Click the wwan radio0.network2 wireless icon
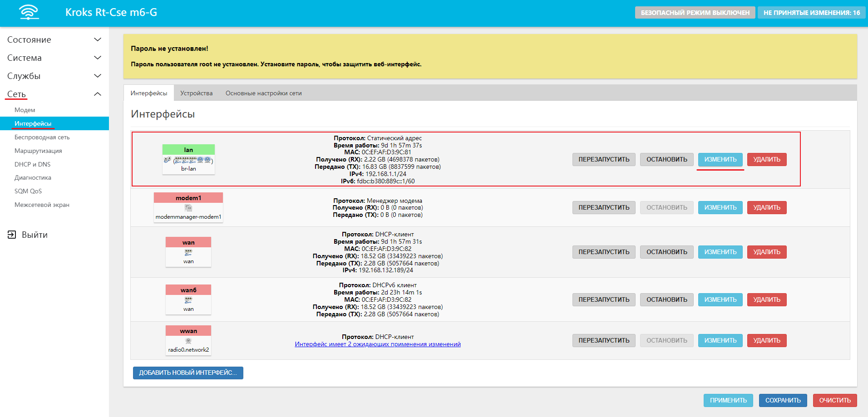 coord(188,341)
